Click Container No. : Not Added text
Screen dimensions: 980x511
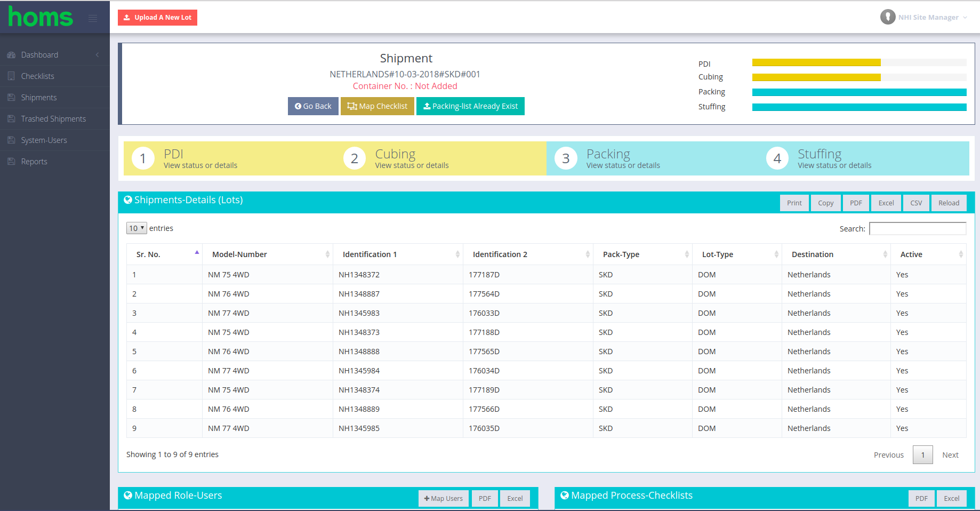click(405, 86)
